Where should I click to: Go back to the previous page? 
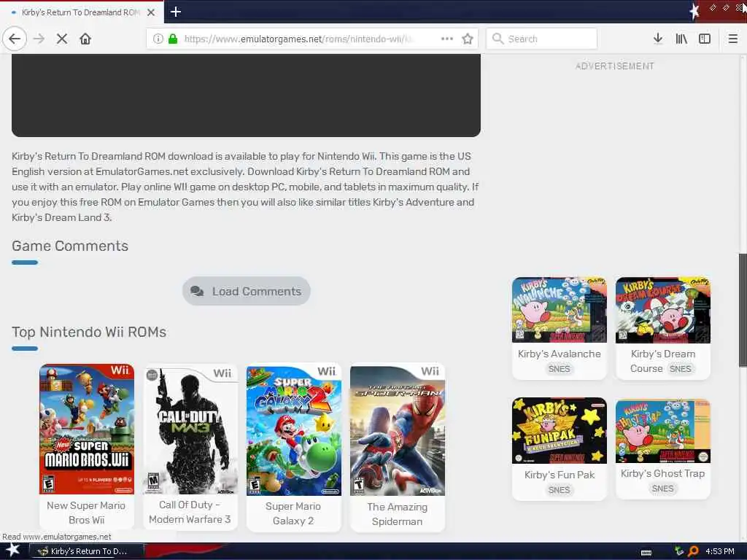tap(15, 39)
